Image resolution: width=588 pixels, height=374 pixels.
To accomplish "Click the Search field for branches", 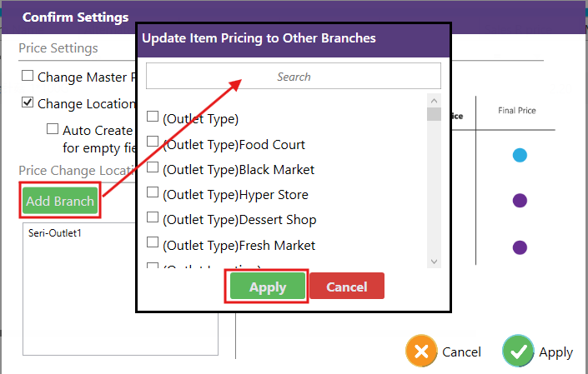I will click(293, 77).
